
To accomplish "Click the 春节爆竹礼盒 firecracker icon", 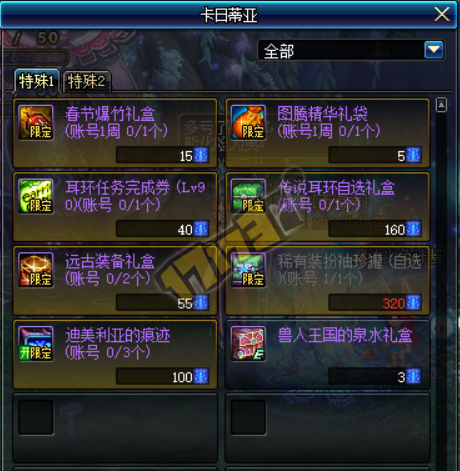I will click(36, 122).
